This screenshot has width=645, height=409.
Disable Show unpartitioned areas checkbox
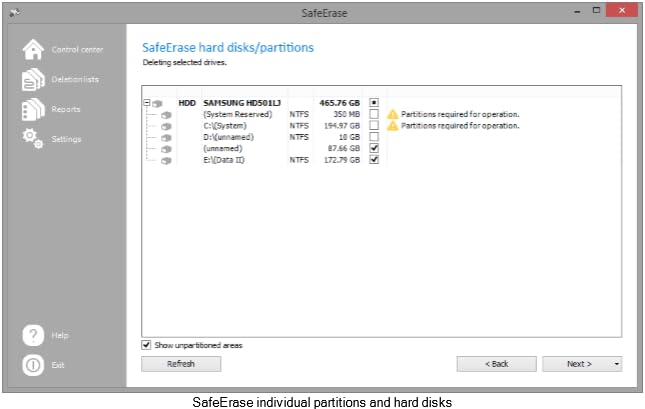(x=146, y=345)
